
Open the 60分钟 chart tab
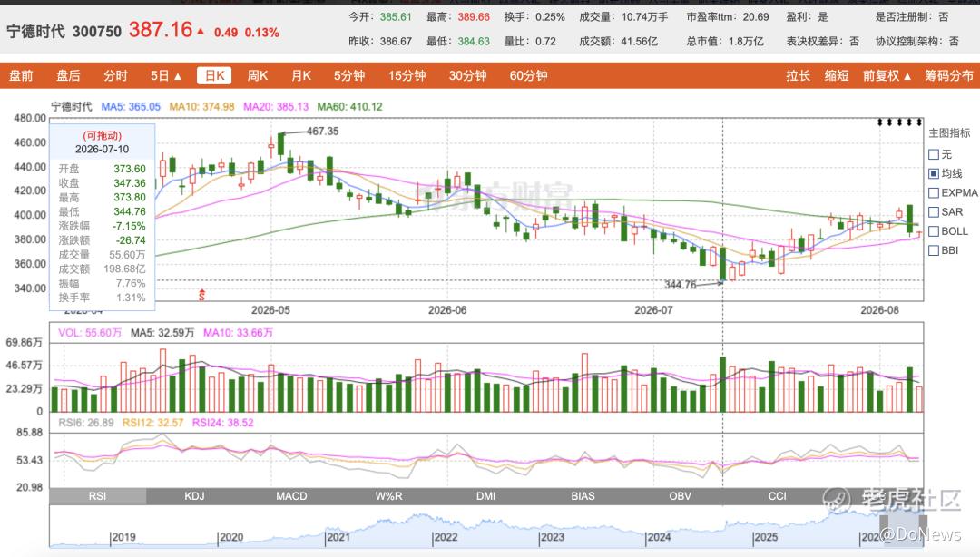pyautogui.click(x=528, y=75)
